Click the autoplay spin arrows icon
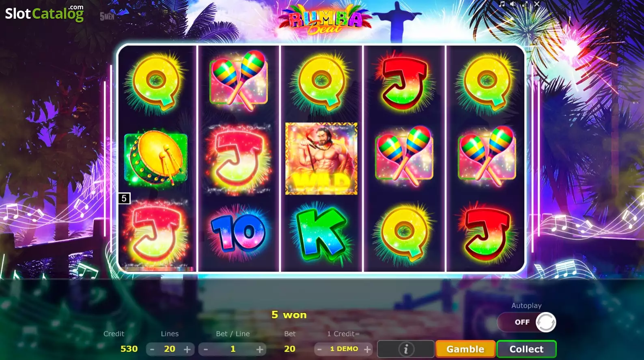The height and width of the screenshot is (360, 644). pos(546,322)
